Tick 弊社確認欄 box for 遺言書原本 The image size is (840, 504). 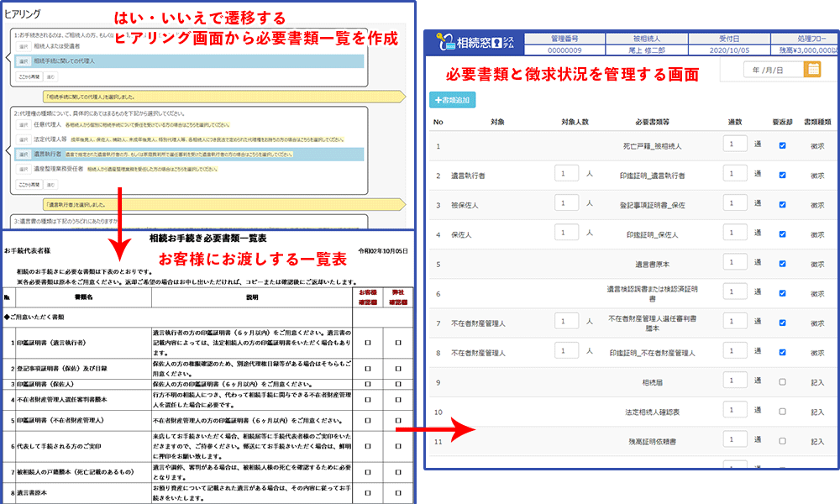tap(398, 492)
